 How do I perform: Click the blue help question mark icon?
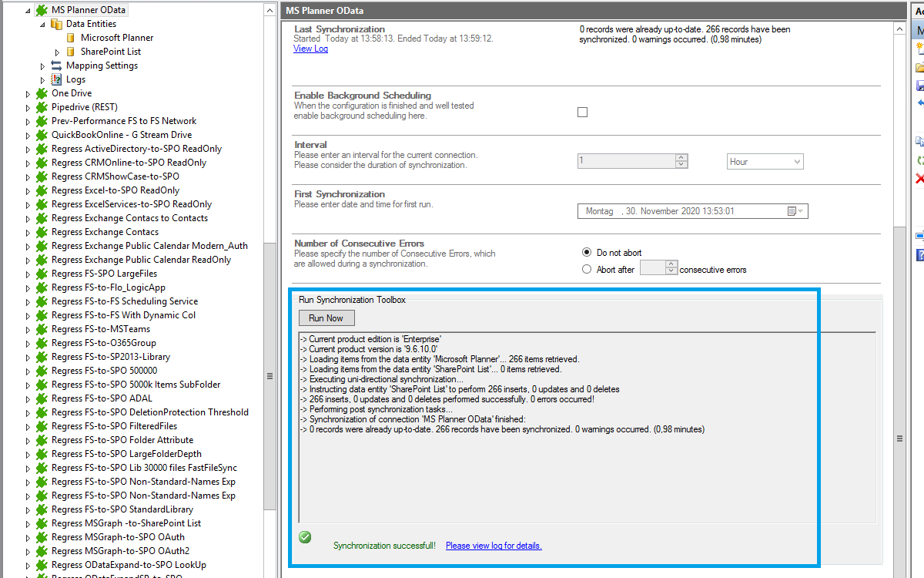[919, 254]
